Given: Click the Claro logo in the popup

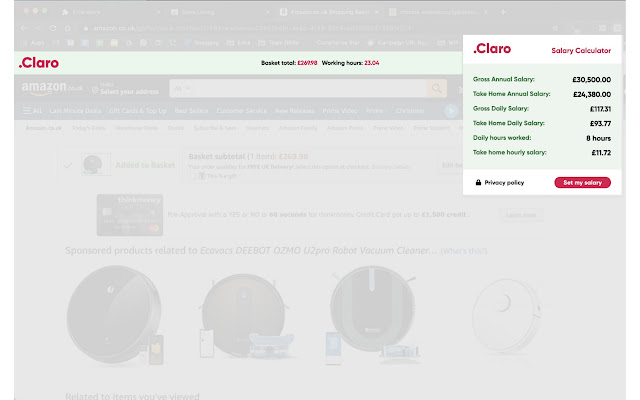Looking at the screenshot, I should tap(492, 49).
